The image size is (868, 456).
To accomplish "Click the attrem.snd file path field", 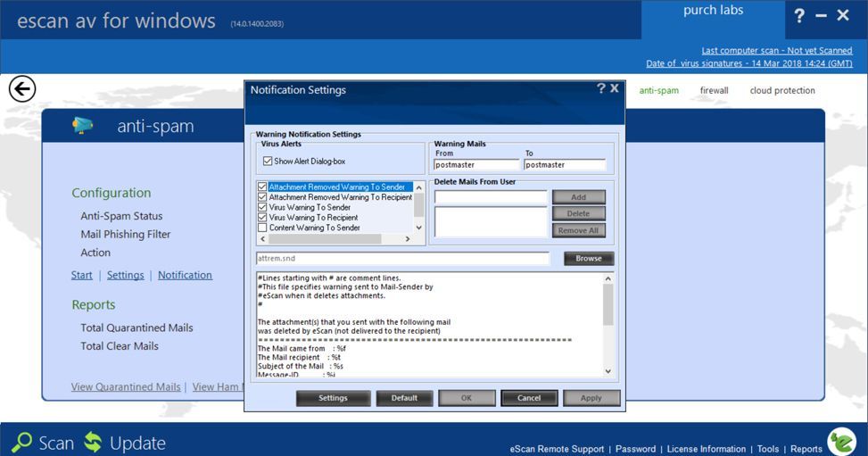I will point(402,258).
